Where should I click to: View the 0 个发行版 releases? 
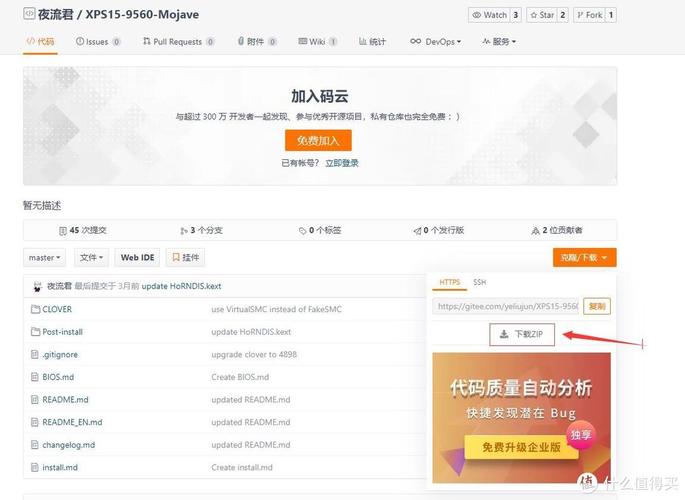[x=439, y=230]
